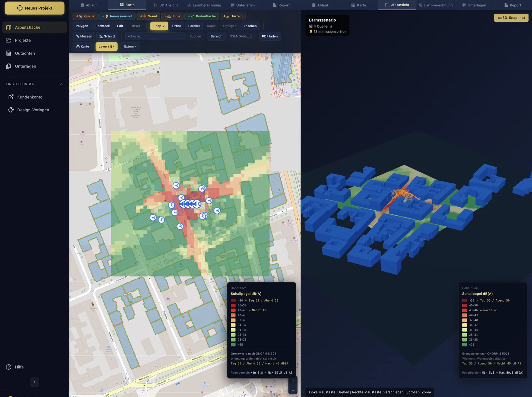The width and height of the screenshot is (532, 397).
Task: Collapse the sidebar with the arrow button
Action: point(35,382)
